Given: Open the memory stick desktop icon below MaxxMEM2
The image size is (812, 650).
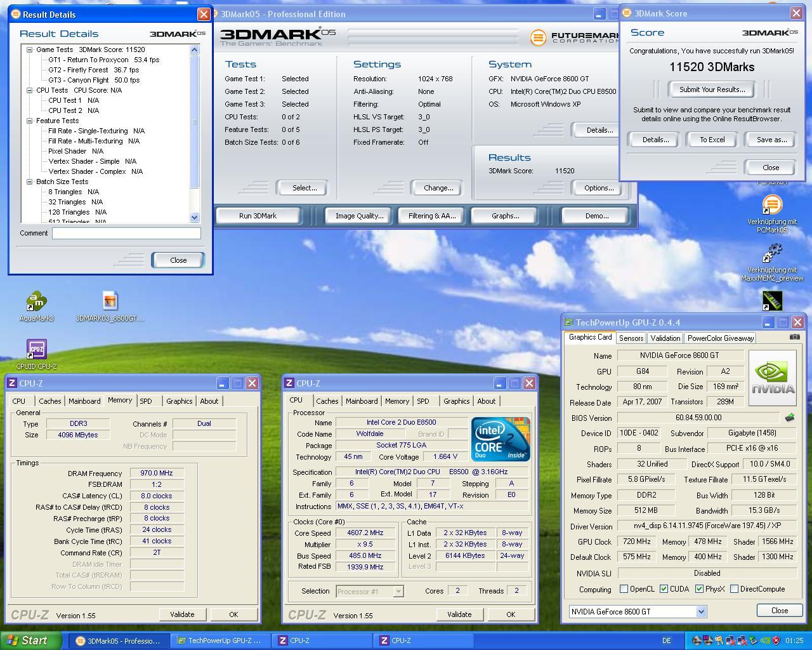Looking at the screenshot, I should 772,301.
